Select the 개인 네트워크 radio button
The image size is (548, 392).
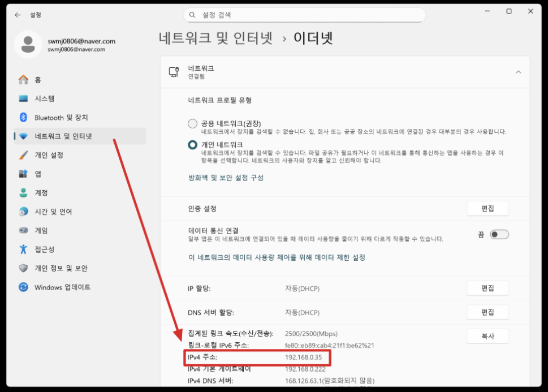point(193,145)
